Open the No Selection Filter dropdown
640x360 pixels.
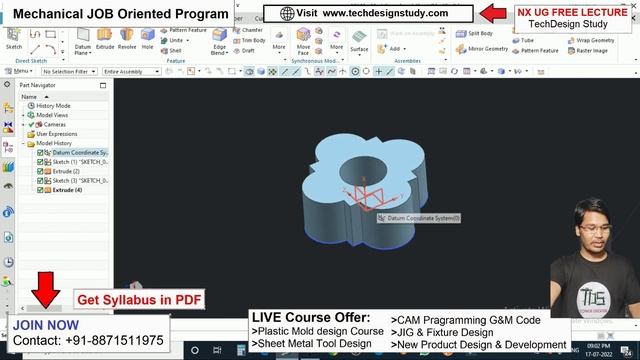click(x=69, y=71)
